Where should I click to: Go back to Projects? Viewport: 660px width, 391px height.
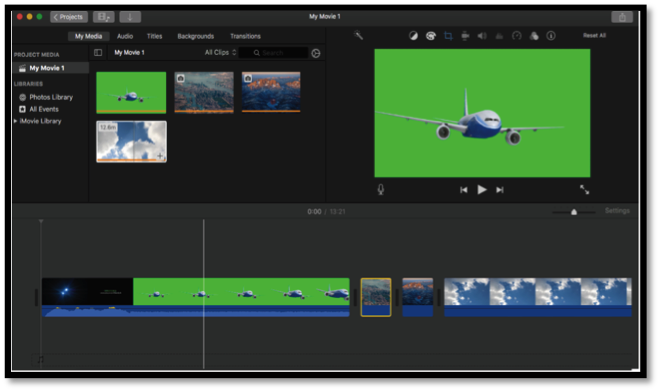(x=69, y=17)
